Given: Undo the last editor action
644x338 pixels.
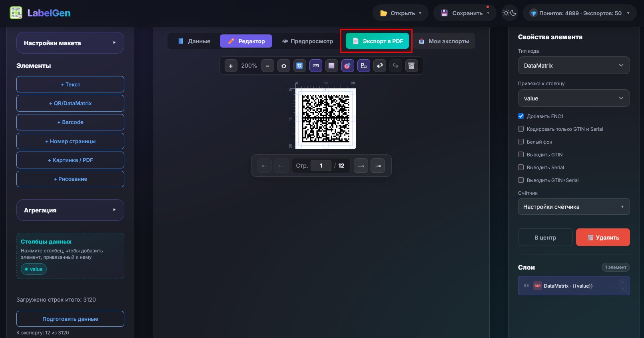Looking at the screenshot, I should coord(379,66).
